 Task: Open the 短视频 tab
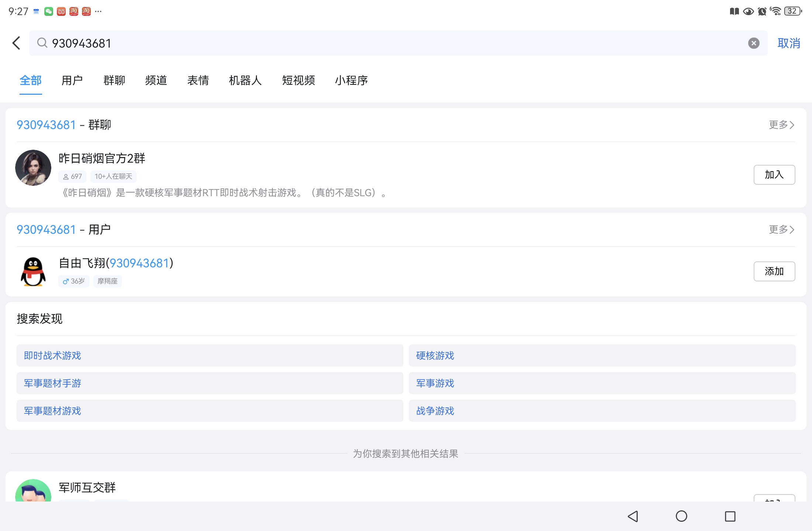[298, 80]
